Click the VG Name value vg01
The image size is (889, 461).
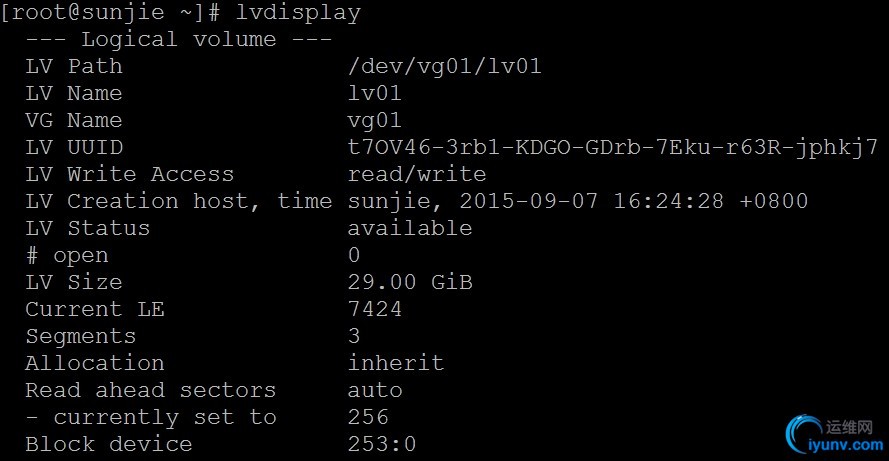click(375, 121)
